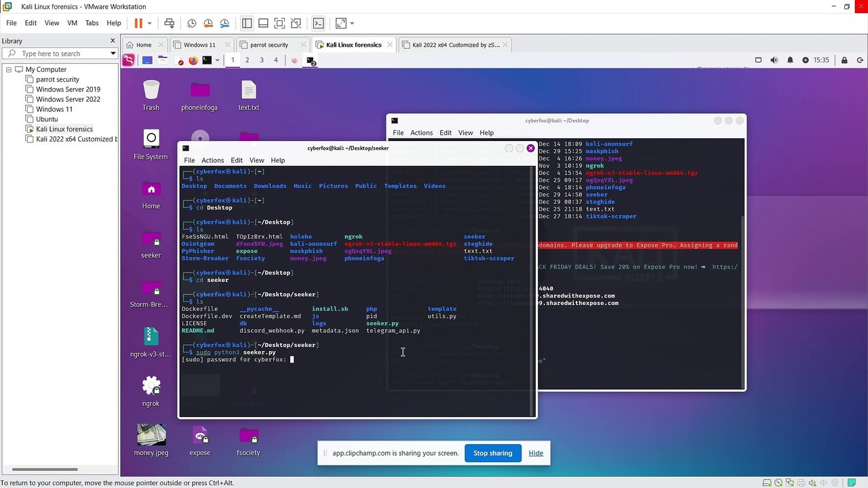Viewport: 868px width, 488px height.
Task: Open the Trash desktop icon
Action: (x=151, y=96)
